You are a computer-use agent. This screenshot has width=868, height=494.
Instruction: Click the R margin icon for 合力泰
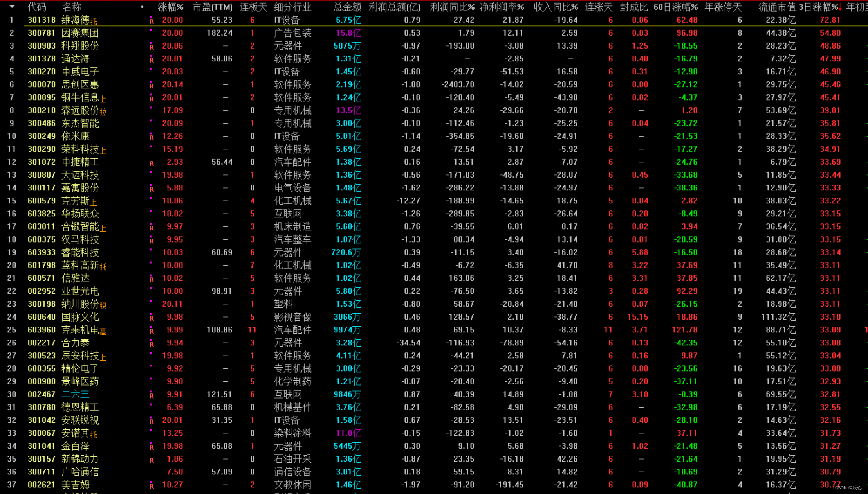[152, 344]
